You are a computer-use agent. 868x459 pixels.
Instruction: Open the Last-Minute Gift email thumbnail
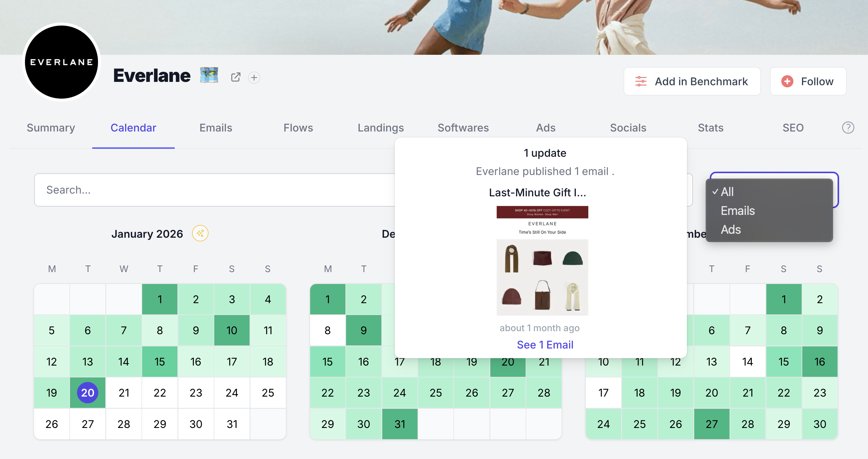click(542, 261)
